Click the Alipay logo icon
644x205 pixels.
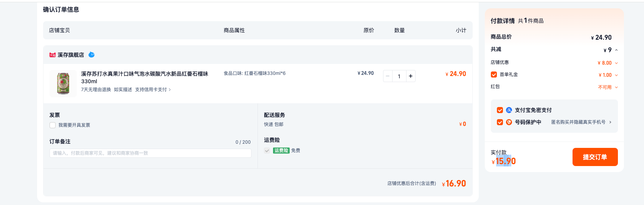(x=509, y=110)
